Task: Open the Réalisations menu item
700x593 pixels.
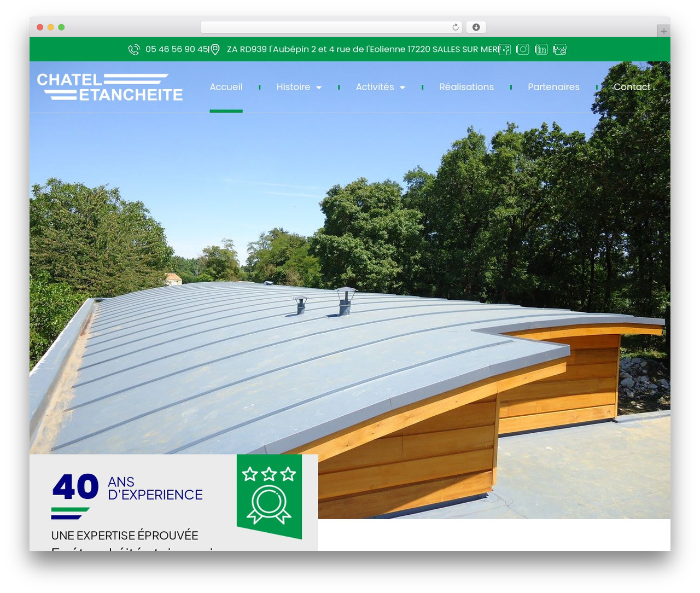Action: click(x=466, y=87)
